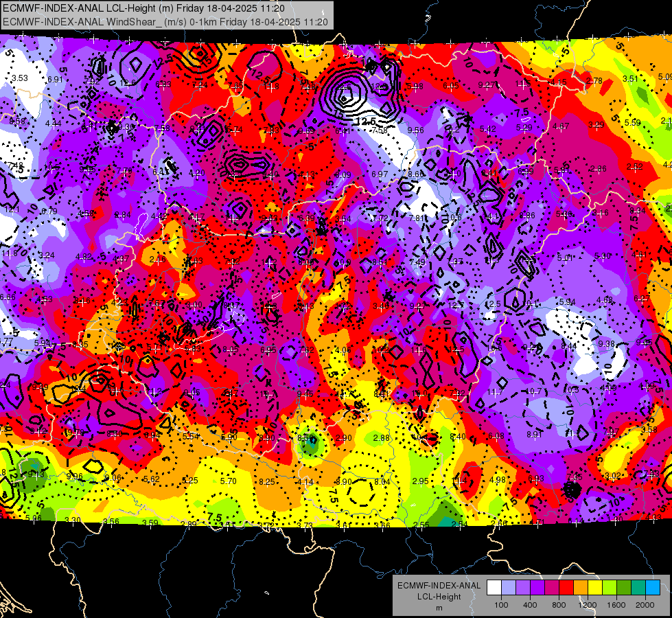Screen dimensions: 672x618
Task: Click the legend tick label 1600
Action: [x=616, y=605]
